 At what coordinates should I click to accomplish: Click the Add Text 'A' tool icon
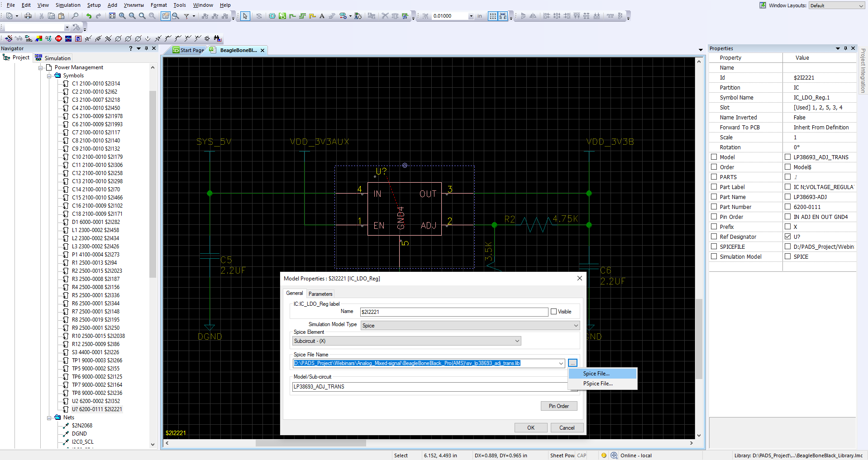pyautogui.click(x=322, y=16)
